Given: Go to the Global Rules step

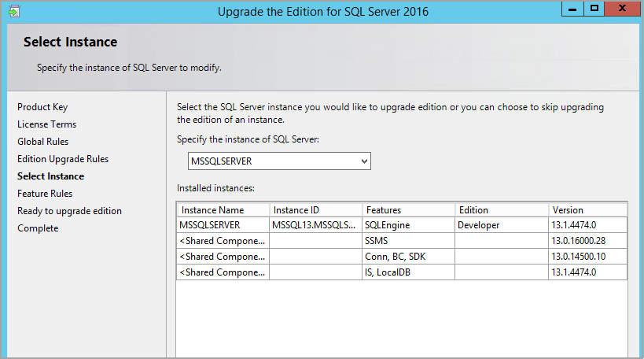Looking at the screenshot, I should 42,142.
